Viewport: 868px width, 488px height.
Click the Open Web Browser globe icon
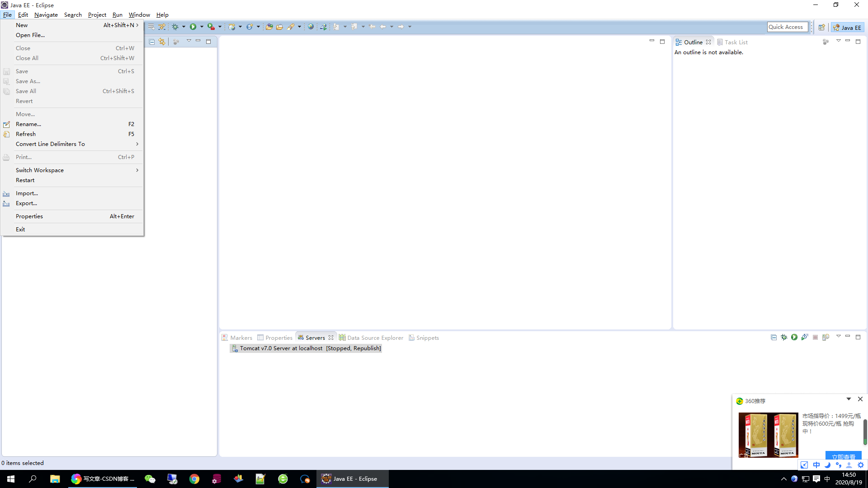311,27
